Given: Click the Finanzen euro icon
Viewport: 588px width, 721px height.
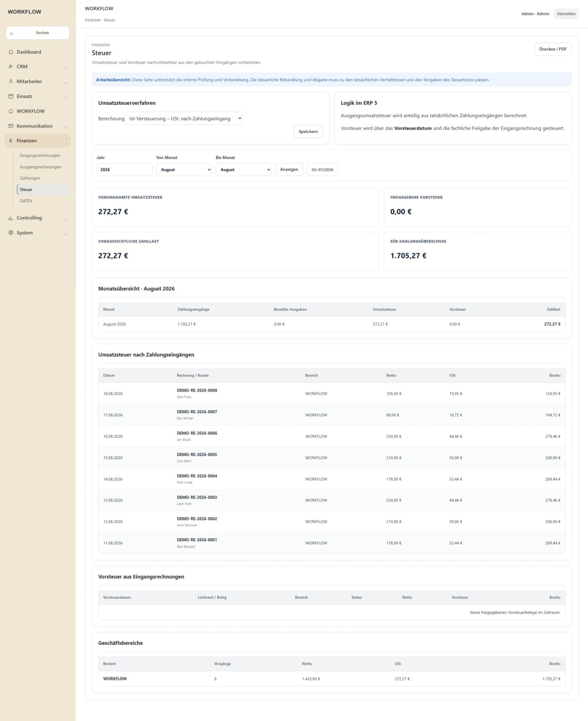Looking at the screenshot, I should [x=11, y=141].
